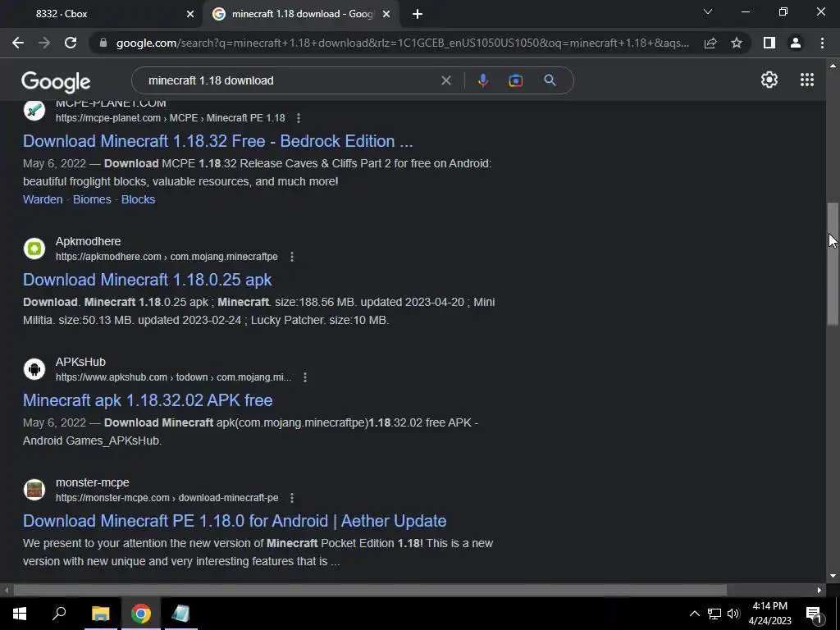Open more options for APKsHub result
The image size is (840, 630).
(x=305, y=377)
